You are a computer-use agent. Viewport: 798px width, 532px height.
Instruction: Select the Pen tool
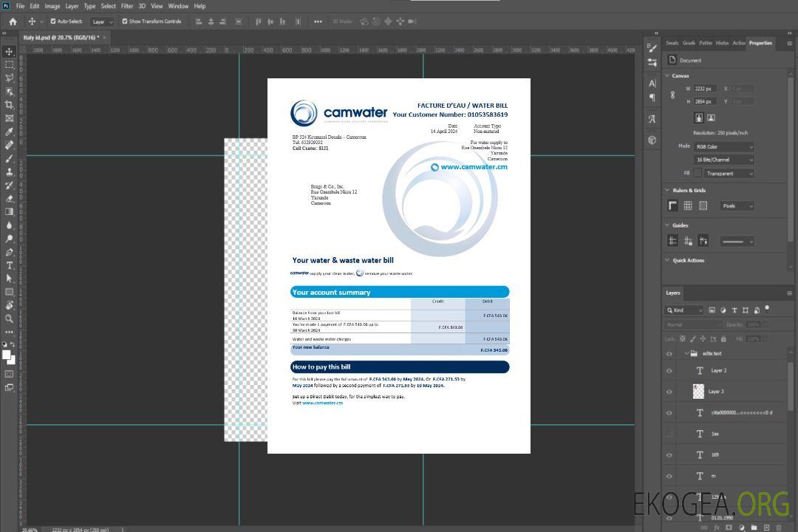(x=9, y=252)
